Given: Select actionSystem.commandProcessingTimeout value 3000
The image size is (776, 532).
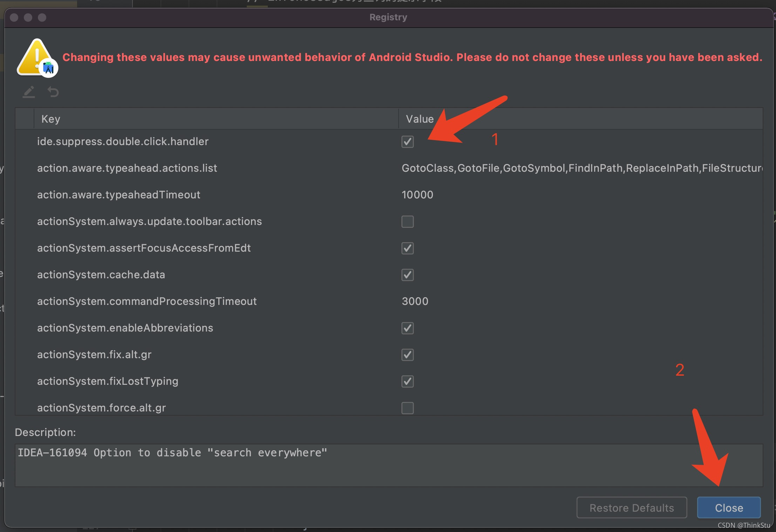Looking at the screenshot, I should point(415,301).
